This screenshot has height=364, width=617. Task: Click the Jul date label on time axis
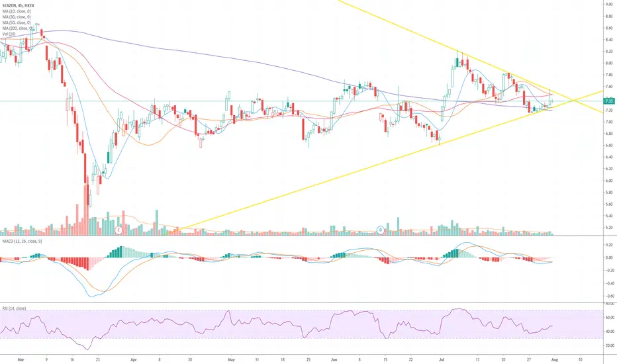pyautogui.click(x=442, y=359)
